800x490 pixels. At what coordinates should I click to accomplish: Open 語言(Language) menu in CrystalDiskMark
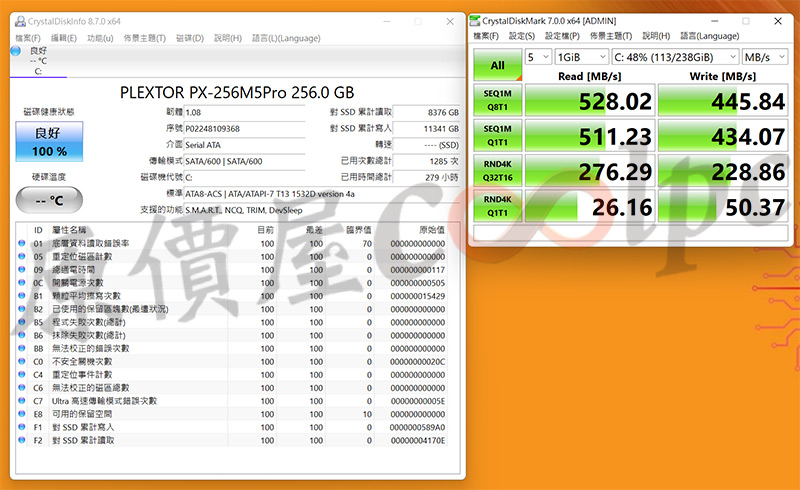710,36
